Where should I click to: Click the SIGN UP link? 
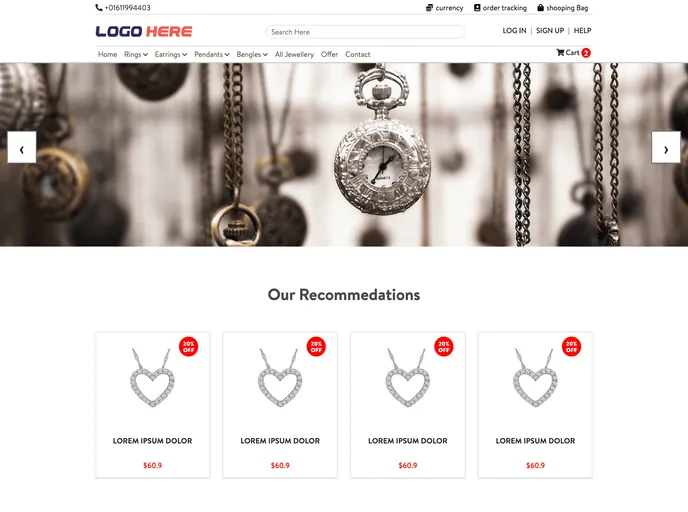(550, 31)
